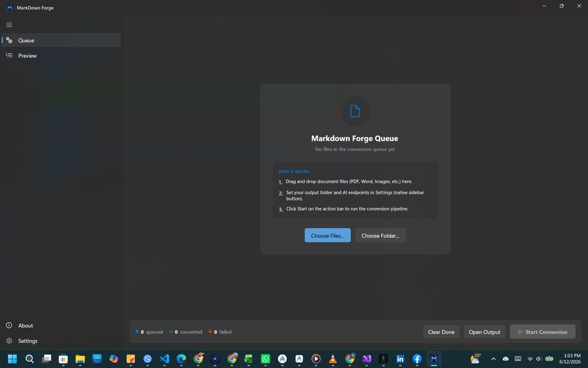Open File Explorer from taskbar
This screenshot has width=588, height=368.
(80, 359)
